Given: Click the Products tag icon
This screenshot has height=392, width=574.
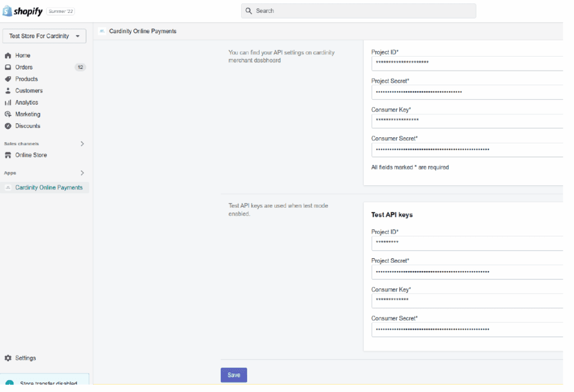Looking at the screenshot, I should pos(8,79).
